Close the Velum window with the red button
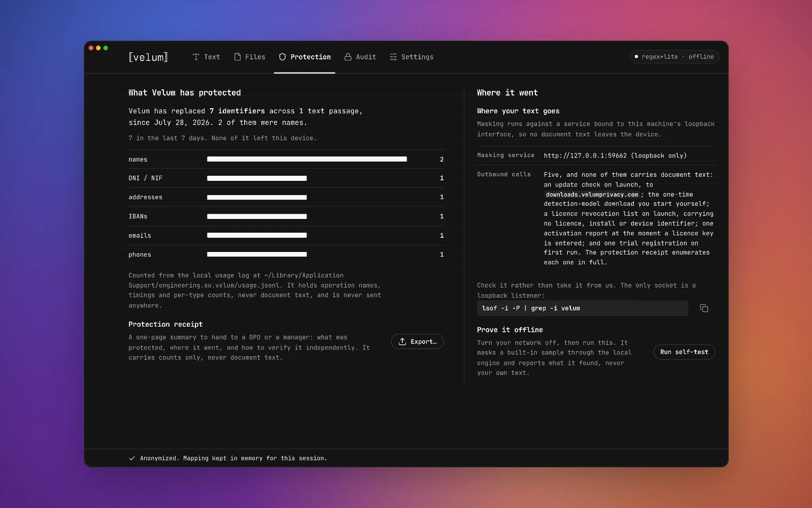The height and width of the screenshot is (508, 812). pos(91,48)
